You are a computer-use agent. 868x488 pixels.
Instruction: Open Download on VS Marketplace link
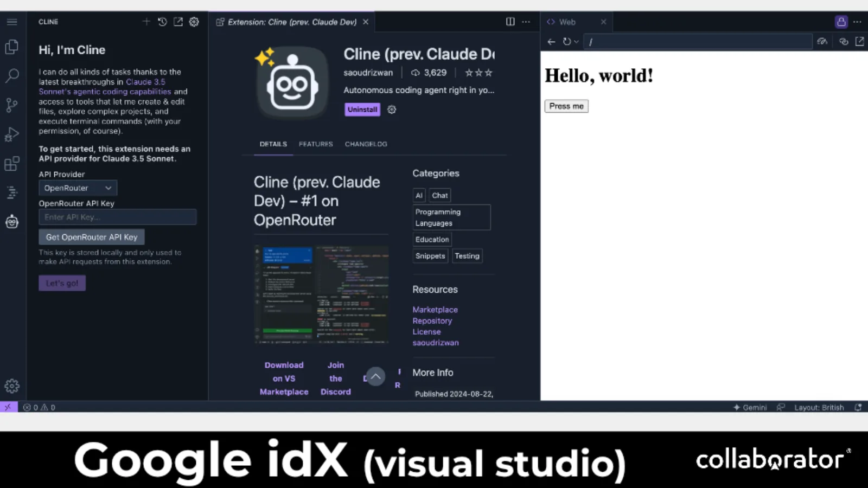tap(284, 378)
